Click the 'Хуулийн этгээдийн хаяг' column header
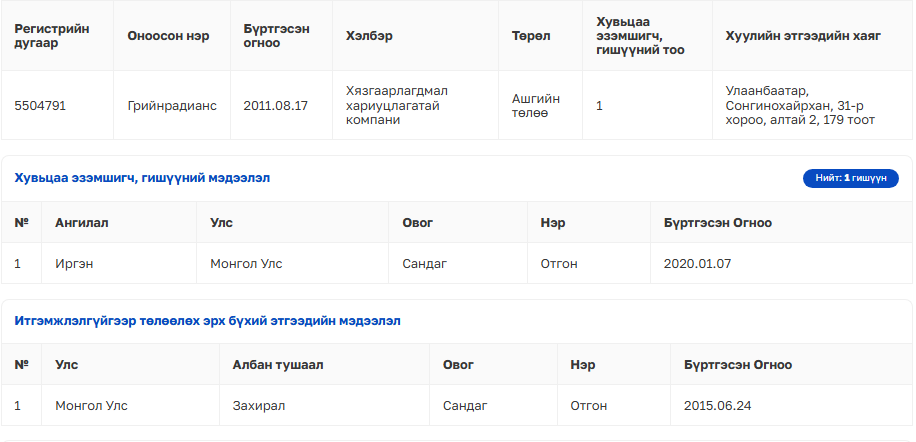916x442 pixels. 803,36
